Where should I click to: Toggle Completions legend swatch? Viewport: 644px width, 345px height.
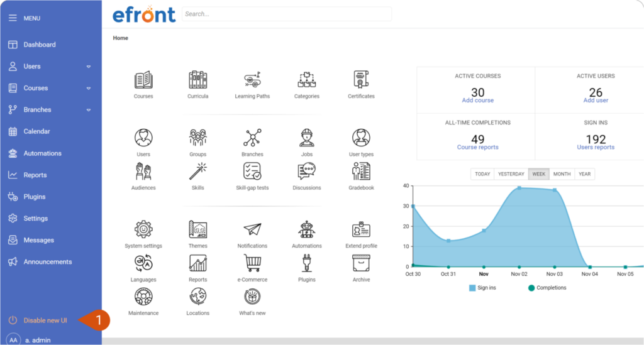[531, 288]
